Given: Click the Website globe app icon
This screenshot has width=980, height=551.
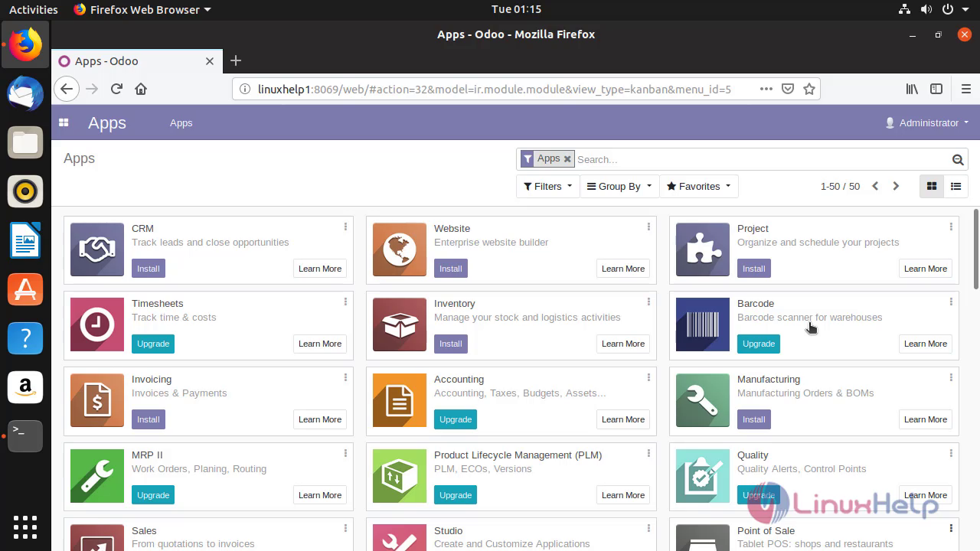Looking at the screenshot, I should pyautogui.click(x=400, y=249).
